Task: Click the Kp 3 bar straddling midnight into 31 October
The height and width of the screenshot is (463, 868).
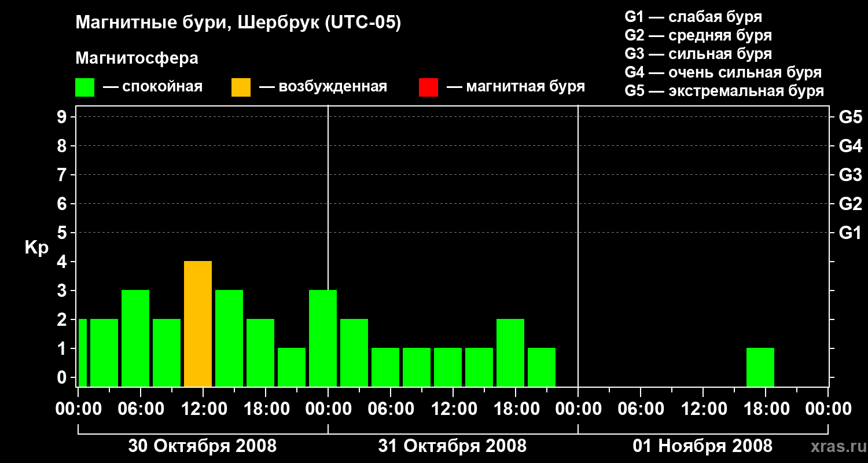Action: tap(323, 339)
